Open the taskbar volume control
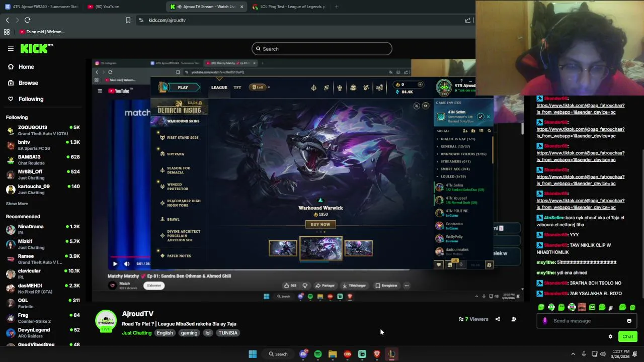This screenshot has height=362, width=644. pyautogui.click(x=603, y=354)
